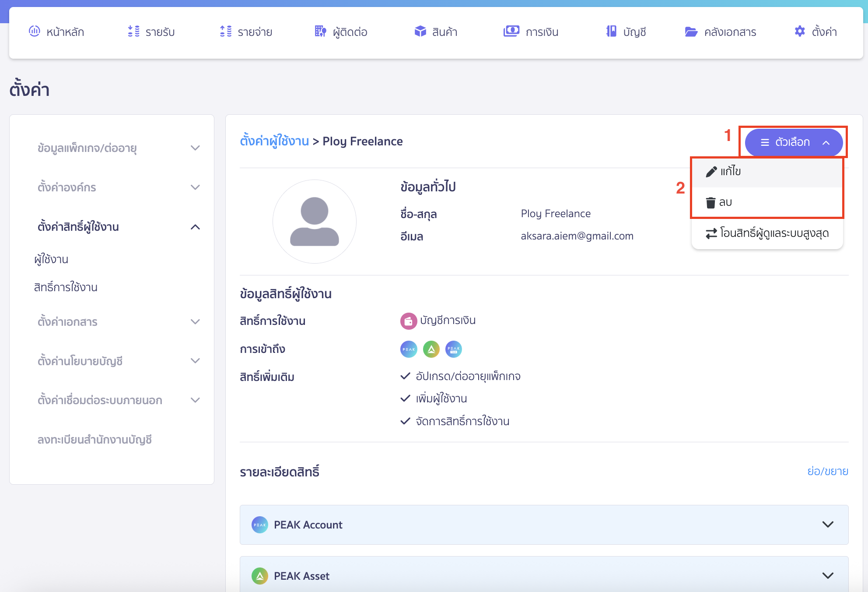Open the การเงิน finance icon

click(511, 31)
